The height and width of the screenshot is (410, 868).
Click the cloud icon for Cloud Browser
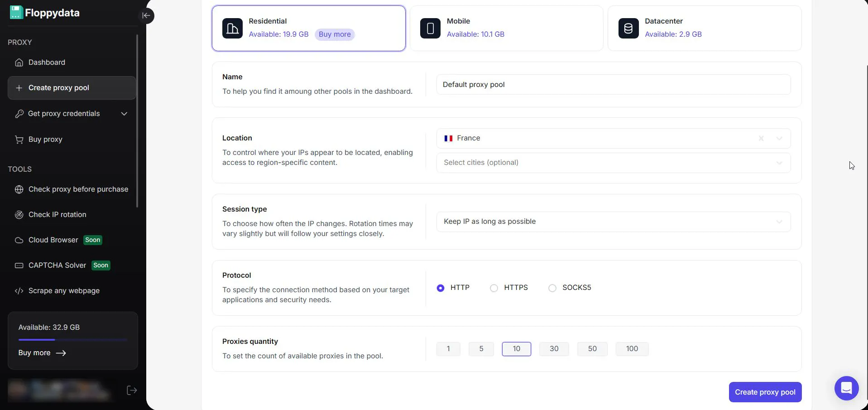pos(19,240)
